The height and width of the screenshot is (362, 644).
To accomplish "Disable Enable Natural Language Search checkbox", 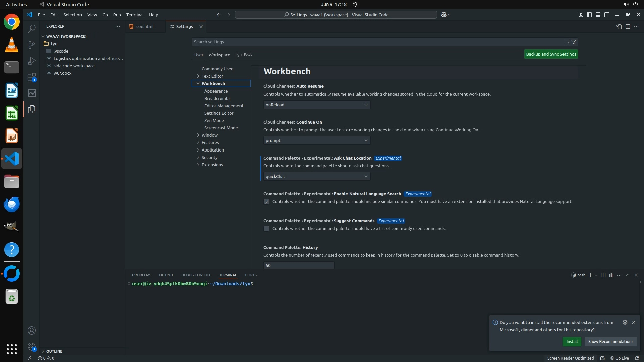I will (x=266, y=202).
